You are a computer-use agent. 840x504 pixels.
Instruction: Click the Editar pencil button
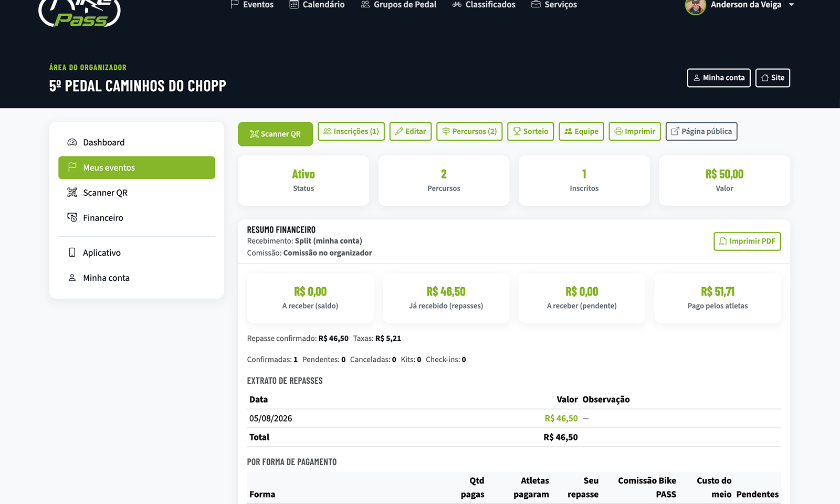coord(411,131)
